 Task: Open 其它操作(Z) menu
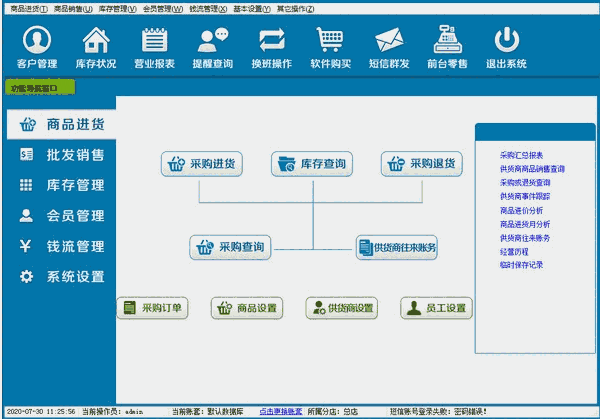click(x=296, y=8)
